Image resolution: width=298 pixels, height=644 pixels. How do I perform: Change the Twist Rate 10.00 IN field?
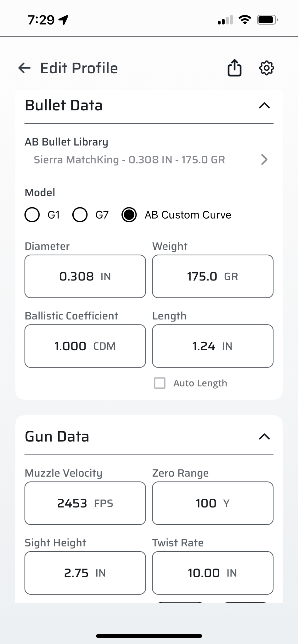tap(213, 573)
